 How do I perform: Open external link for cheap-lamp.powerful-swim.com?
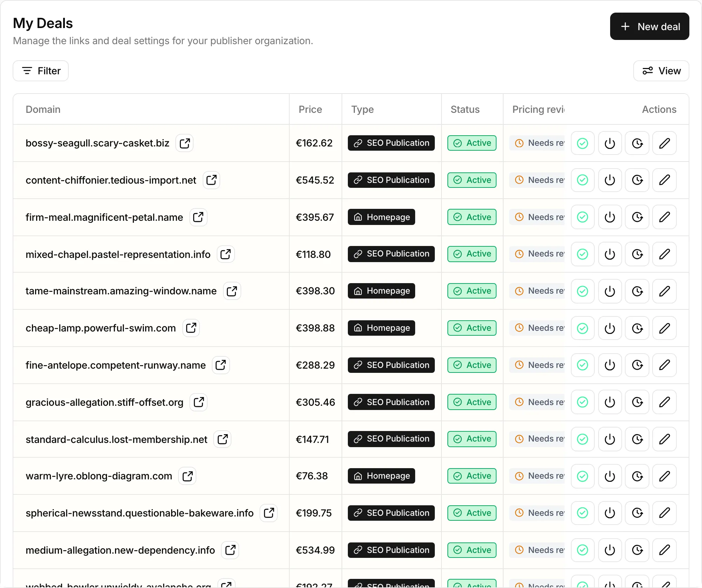[191, 328]
